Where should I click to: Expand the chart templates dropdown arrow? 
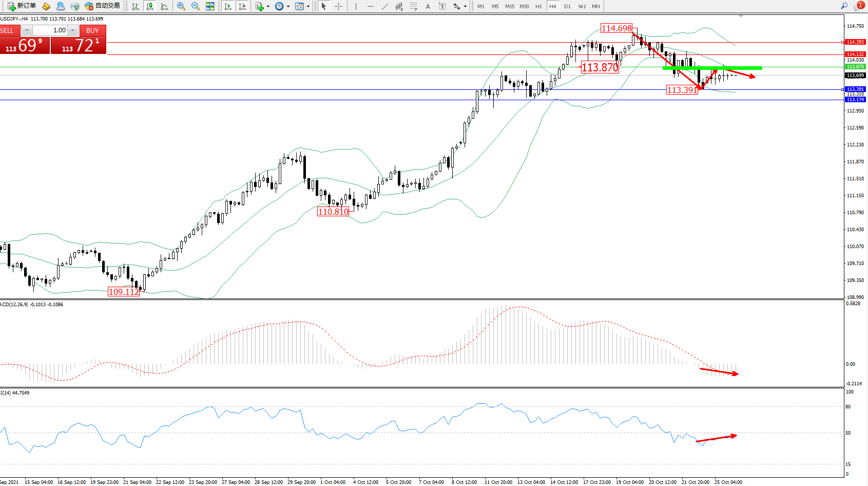click(x=308, y=7)
